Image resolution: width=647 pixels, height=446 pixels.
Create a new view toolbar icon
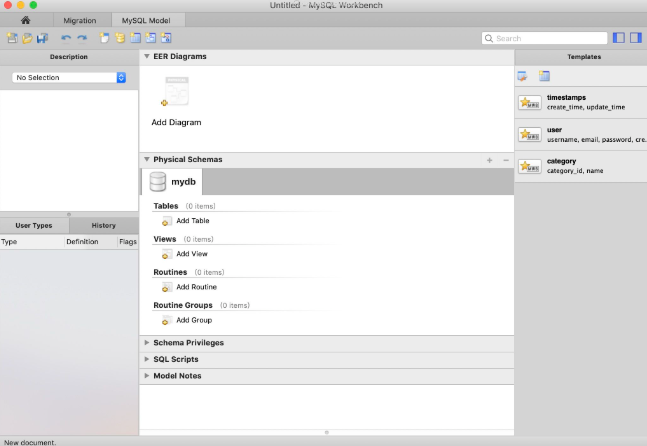pyautogui.click(x=151, y=38)
